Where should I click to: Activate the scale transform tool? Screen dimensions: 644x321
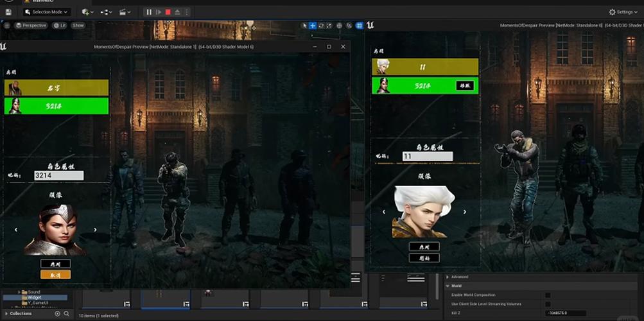tap(329, 26)
